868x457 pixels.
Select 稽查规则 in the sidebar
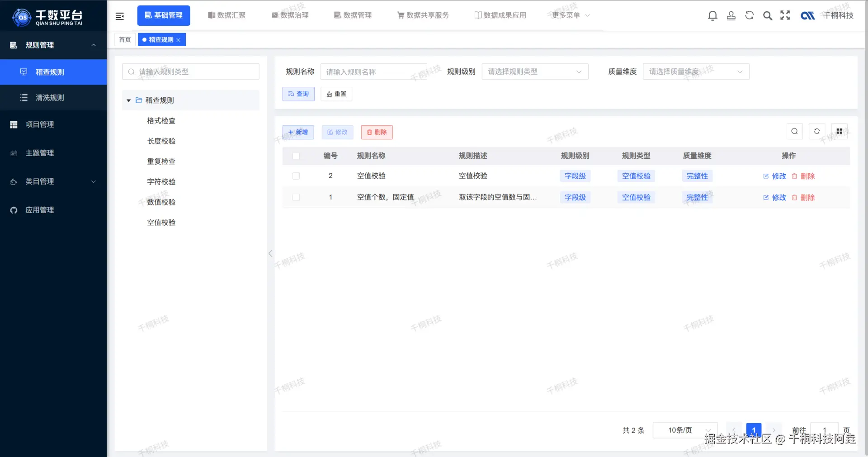click(53, 72)
